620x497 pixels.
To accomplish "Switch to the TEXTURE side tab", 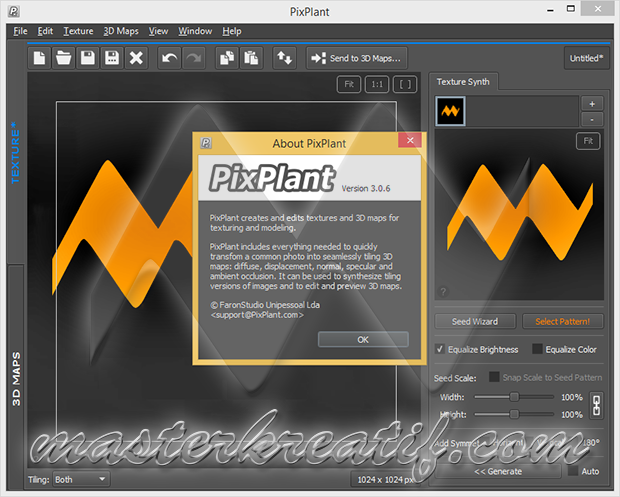I will [15, 153].
